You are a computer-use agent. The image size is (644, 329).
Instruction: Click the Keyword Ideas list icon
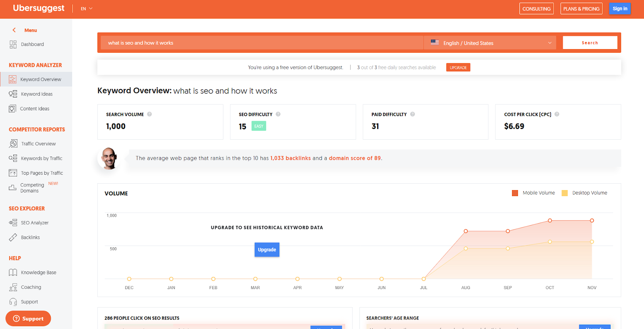(x=13, y=94)
